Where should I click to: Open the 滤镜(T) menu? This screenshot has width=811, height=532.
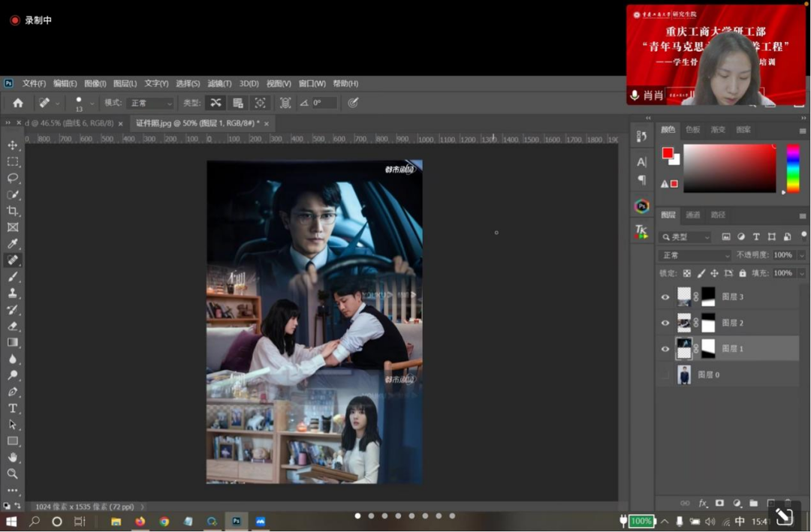219,83
